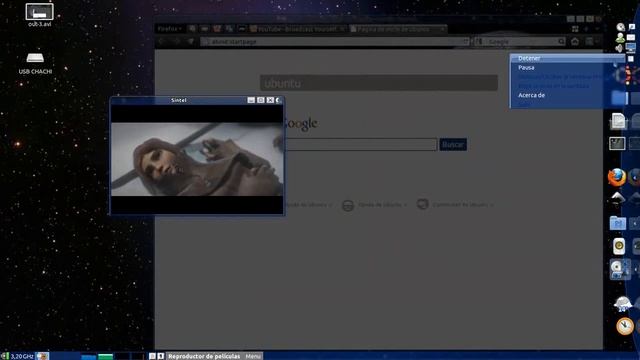Click the Firefox home button

click(x=575, y=42)
